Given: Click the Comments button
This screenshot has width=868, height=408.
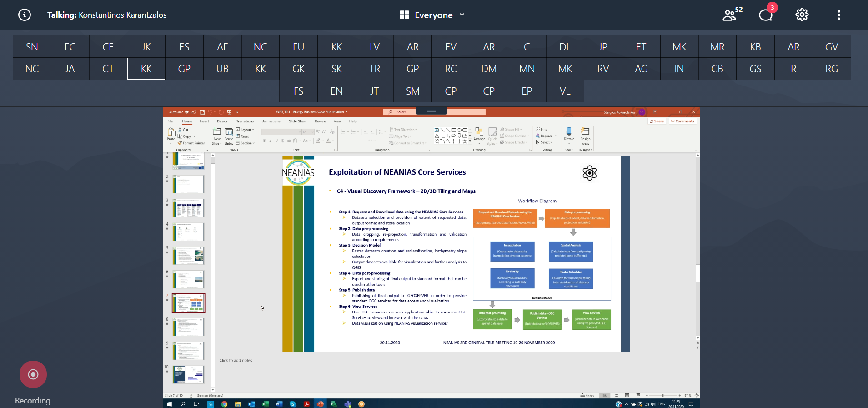Looking at the screenshot, I should click(682, 121).
